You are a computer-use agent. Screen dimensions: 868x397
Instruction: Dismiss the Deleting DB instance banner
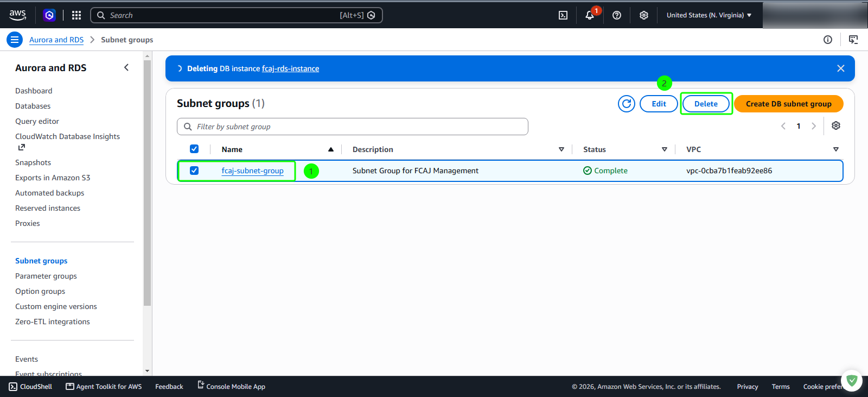[x=841, y=68]
